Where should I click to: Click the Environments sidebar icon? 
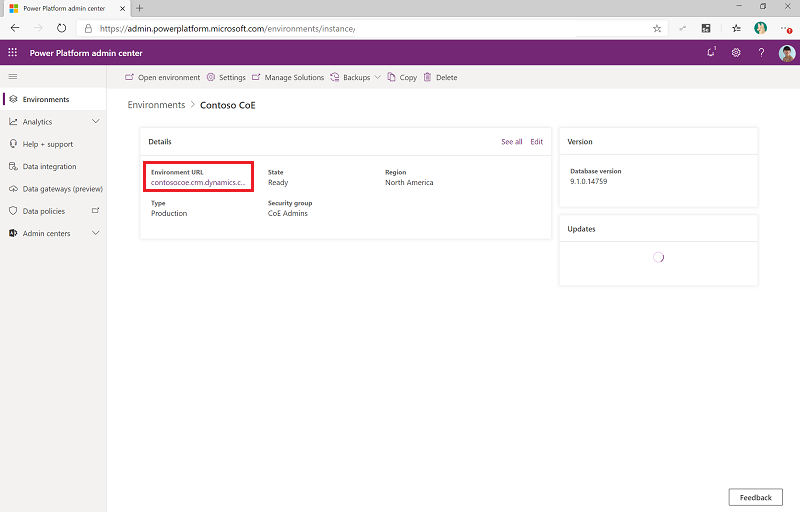click(x=13, y=99)
